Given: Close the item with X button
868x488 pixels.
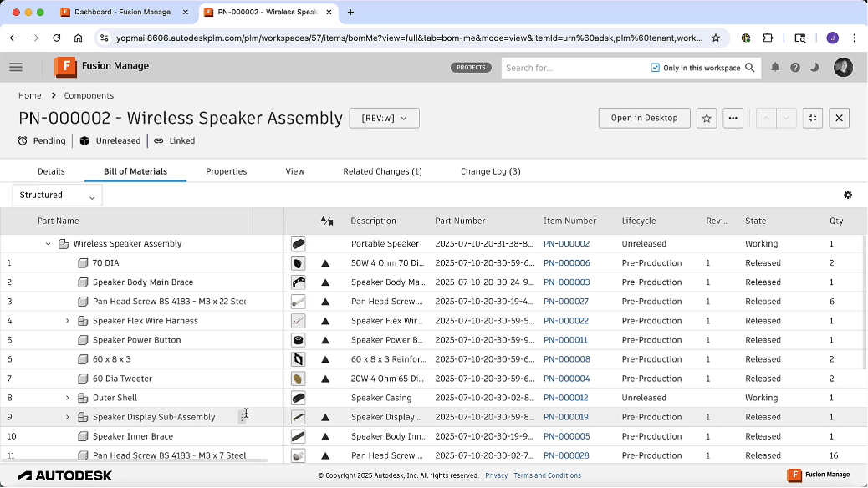Looking at the screenshot, I should click(840, 118).
